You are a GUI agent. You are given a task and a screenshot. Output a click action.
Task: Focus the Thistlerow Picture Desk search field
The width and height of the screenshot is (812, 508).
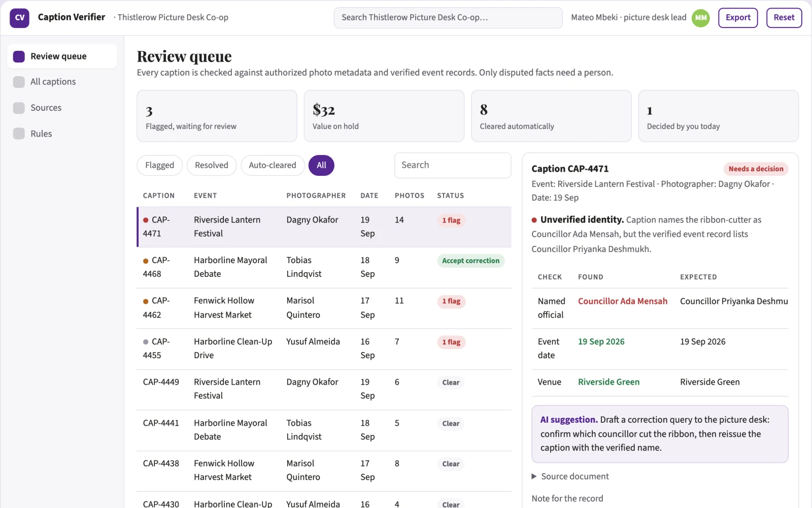pyautogui.click(x=448, y=18)
